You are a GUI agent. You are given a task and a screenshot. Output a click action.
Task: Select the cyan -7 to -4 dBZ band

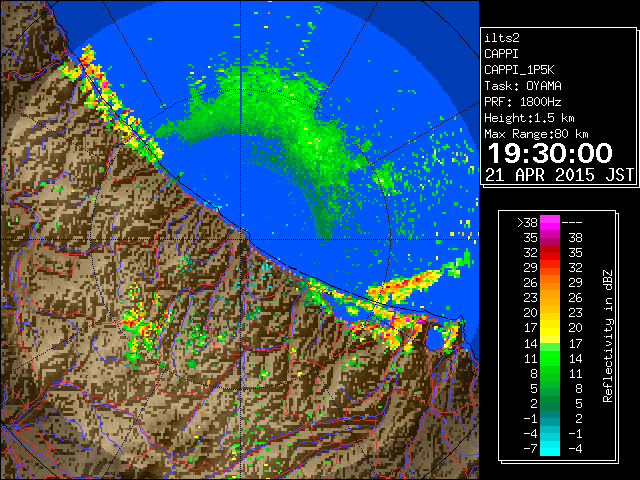[550, 448]
